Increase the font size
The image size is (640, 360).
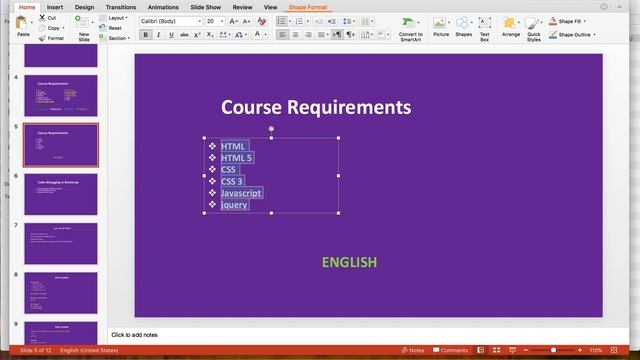point(233,21)
